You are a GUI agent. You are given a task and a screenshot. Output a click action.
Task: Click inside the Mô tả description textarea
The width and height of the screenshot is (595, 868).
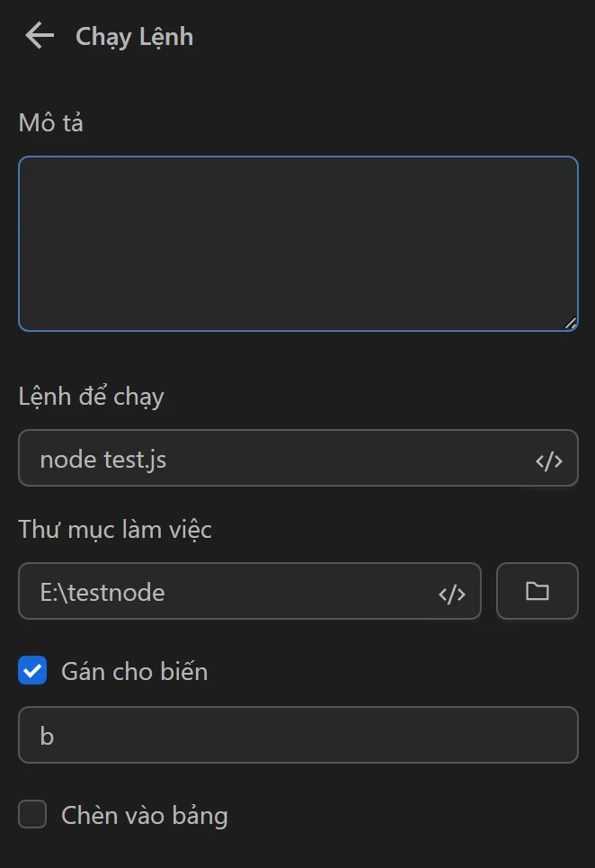(297, 243)
